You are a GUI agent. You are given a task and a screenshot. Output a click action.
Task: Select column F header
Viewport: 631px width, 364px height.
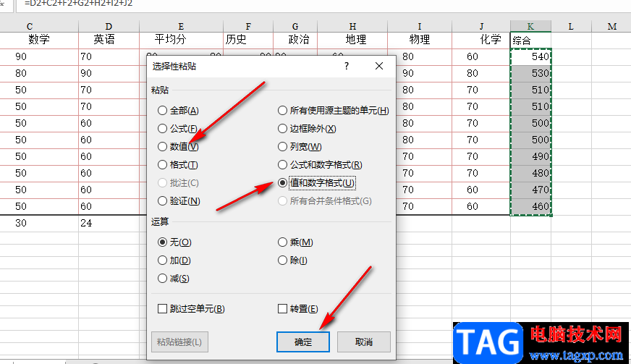point(248,27)
